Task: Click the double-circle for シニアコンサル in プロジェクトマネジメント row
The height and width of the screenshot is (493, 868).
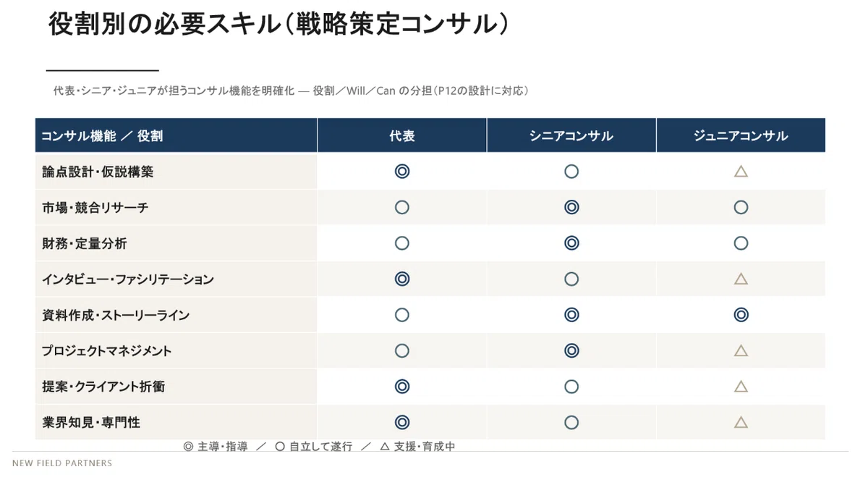Action: pos(571,350)
